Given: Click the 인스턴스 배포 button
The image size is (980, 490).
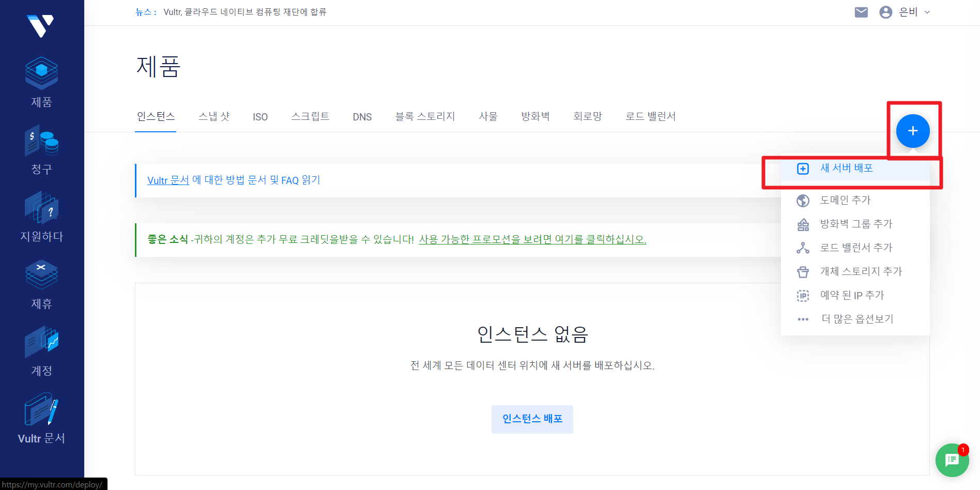Looking at the screenshot, I should (x=532, y=419).
